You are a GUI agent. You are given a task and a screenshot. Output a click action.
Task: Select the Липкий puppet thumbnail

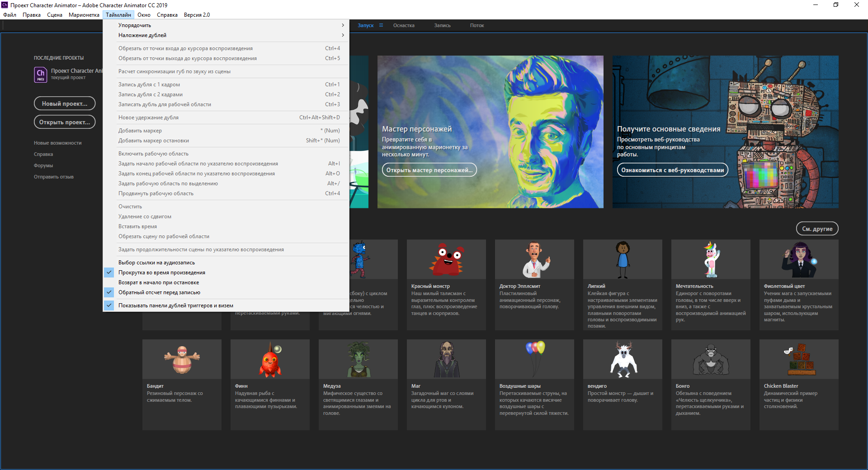pos(623,259)
